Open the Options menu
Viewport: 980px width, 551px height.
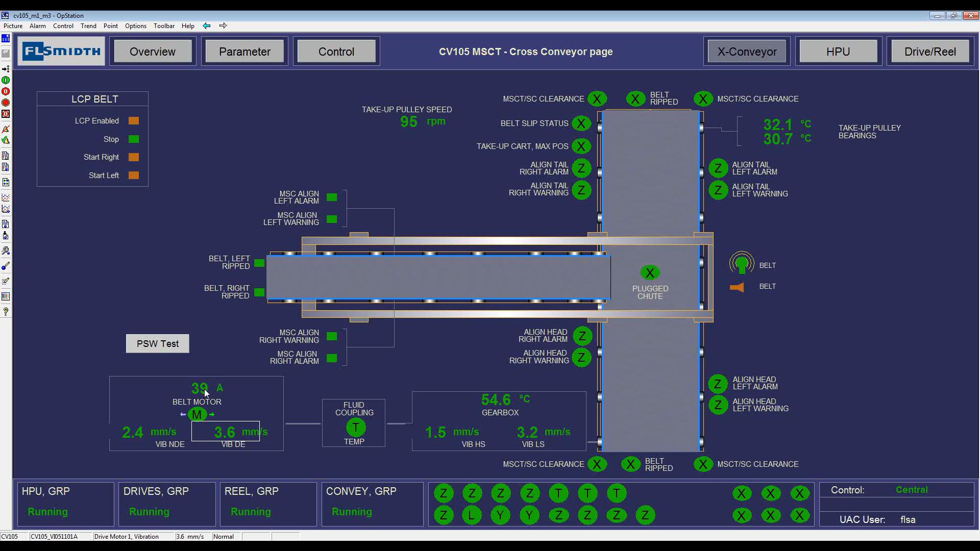pos(136,26)
